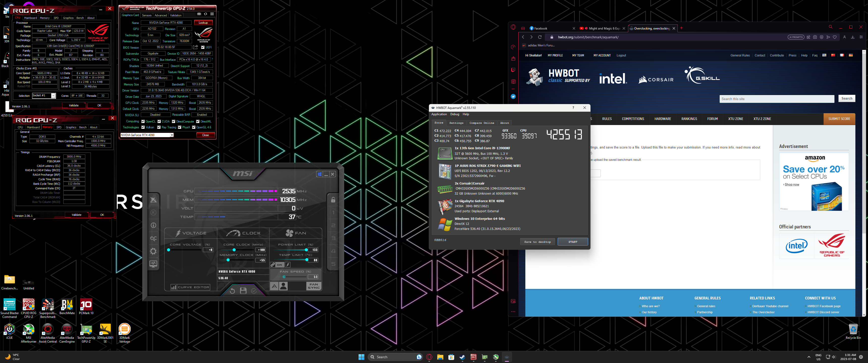Viewport: 868px width, 363px height.
Task: Open Settings tab in HWBOT Aquamark
Action: coord(456,123)
